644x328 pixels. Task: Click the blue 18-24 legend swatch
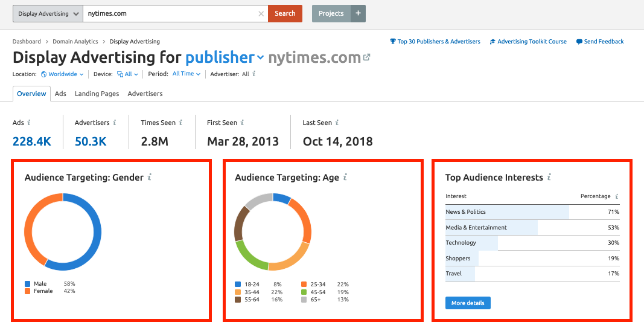click(238, 284)
